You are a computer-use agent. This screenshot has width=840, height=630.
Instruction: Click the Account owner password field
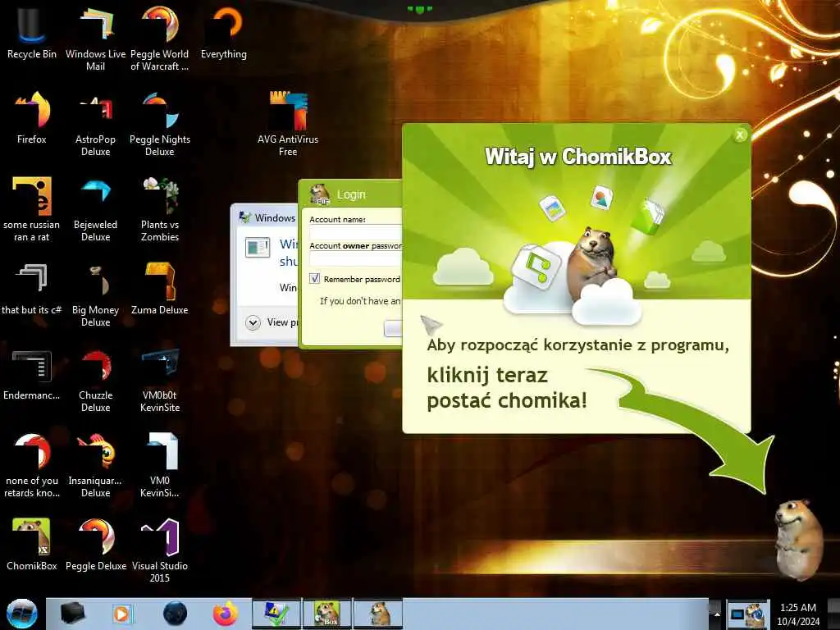[356, 258]
